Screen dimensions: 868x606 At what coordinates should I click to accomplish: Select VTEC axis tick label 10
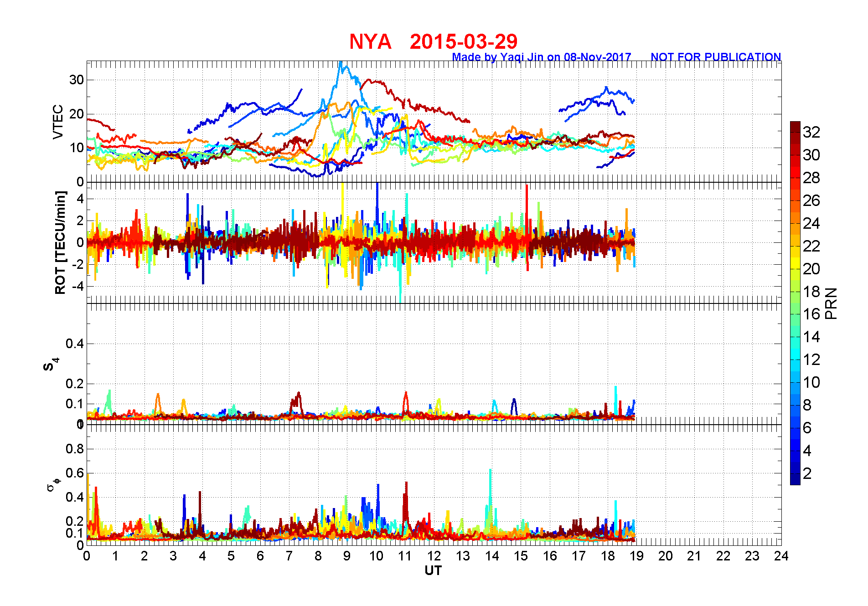pyautogui.click(x=76, y=148)
